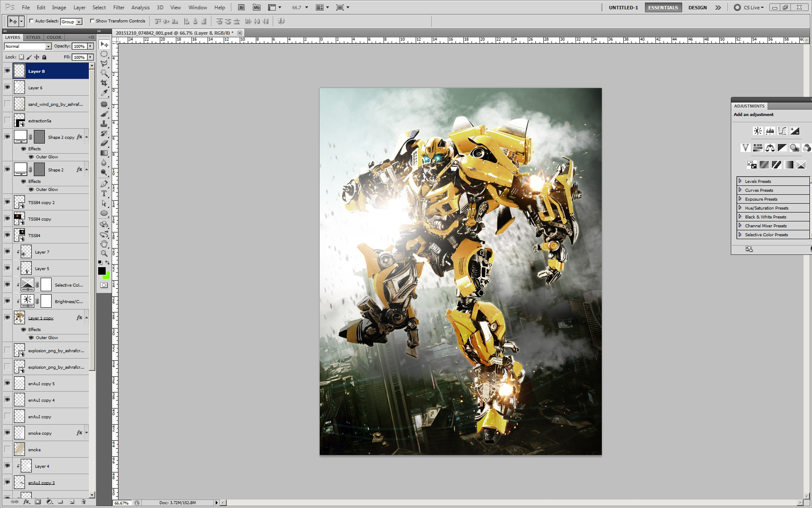The width and height of the screenshot is (812, 508).
Task: Expand effects of smoke copy layer
Action: pos(87,433)
